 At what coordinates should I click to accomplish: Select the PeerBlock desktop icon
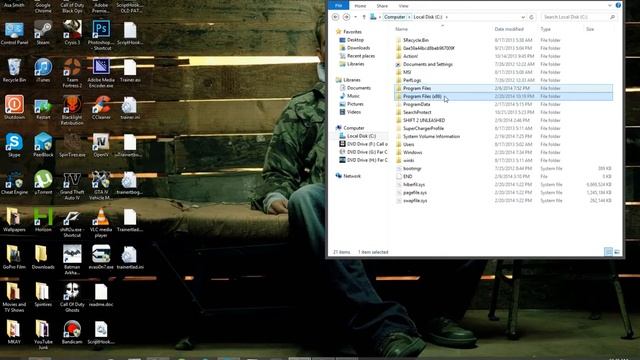coord(43,145)
